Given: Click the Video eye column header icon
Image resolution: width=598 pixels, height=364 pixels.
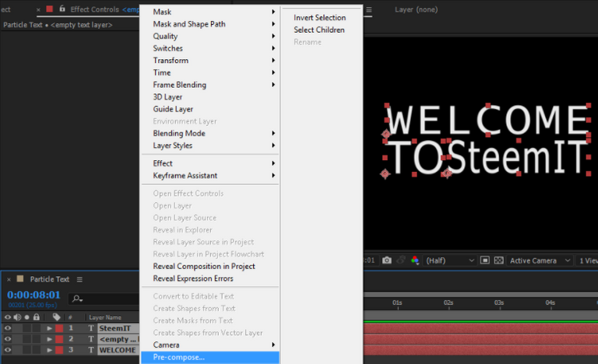Looking at the screenshot, I should click(x=8, y=317).
